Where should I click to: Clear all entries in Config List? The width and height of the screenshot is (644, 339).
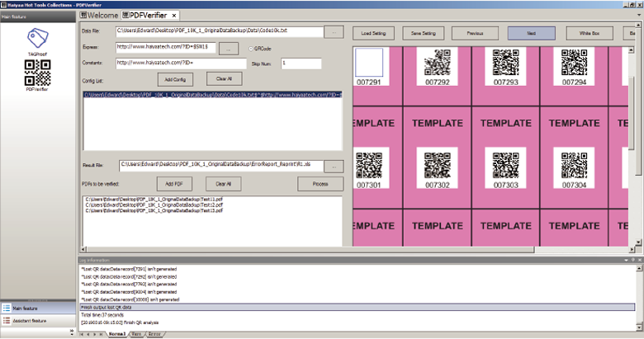point(224,79)
